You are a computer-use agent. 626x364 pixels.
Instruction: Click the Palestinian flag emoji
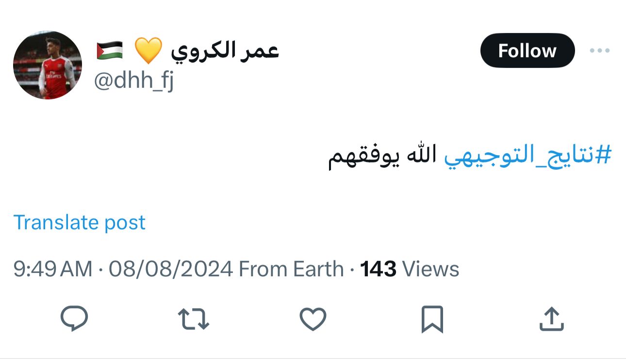(x=110, y=51)
